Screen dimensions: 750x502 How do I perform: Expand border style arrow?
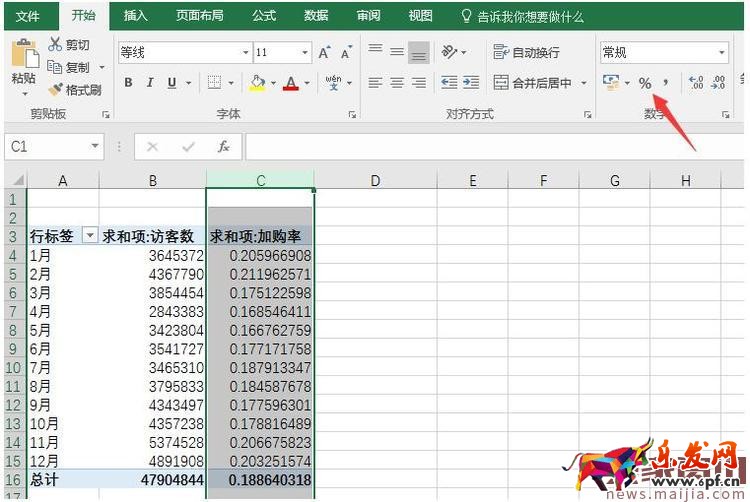pyautogui.click(x=232, y=83)
